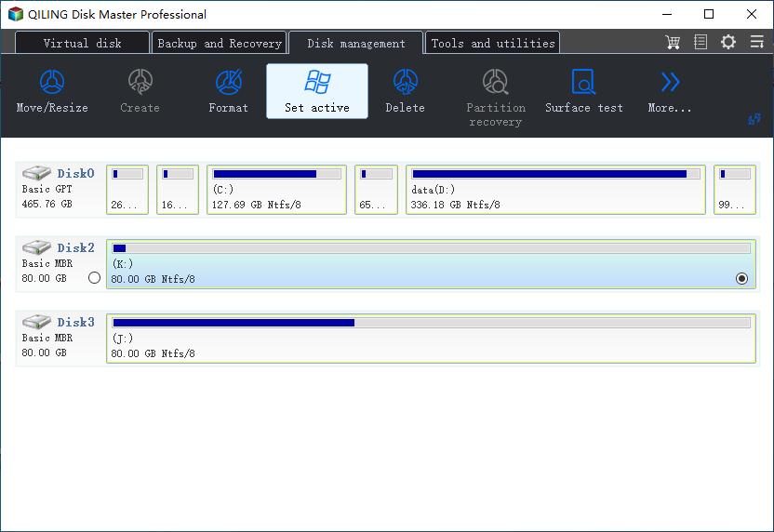
Task: Switch to Tools and utilities tab
Action: pyautogui.click(x=493, y=43)
